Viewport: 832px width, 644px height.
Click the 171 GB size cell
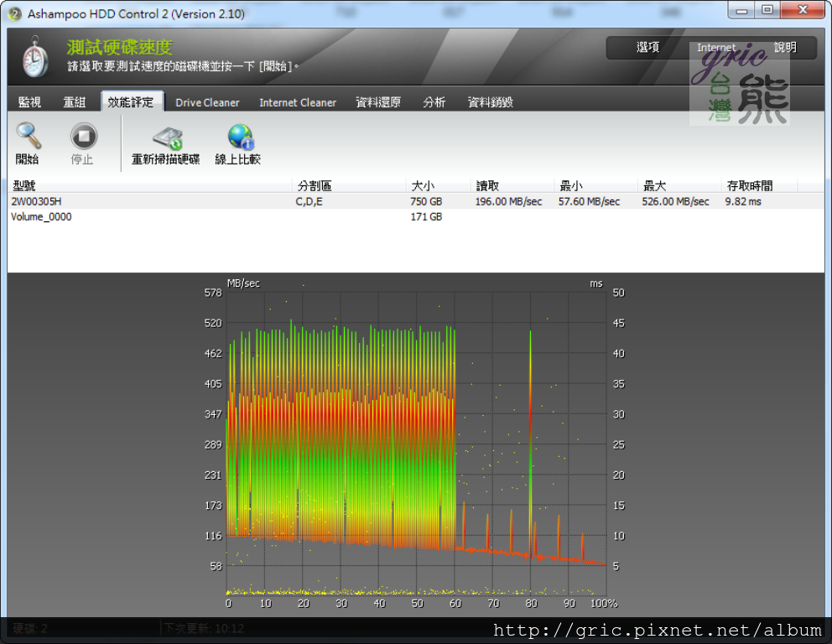coord(426,216)
